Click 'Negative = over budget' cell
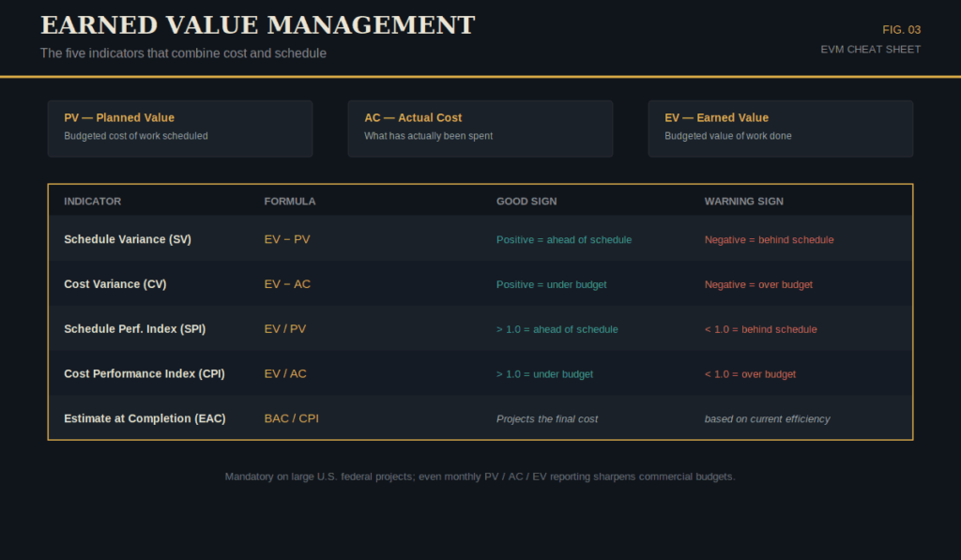 (758, 285)
